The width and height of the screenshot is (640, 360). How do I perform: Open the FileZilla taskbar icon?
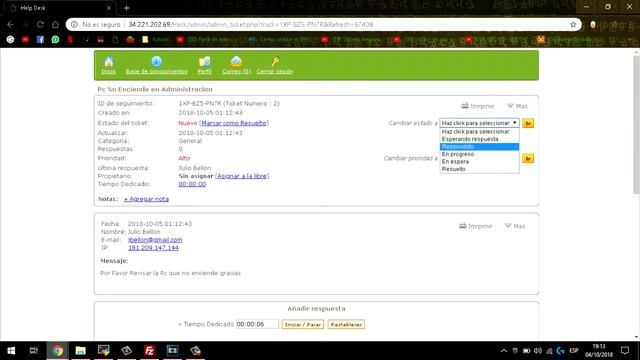pyautogui.click(x=149, y=351)
